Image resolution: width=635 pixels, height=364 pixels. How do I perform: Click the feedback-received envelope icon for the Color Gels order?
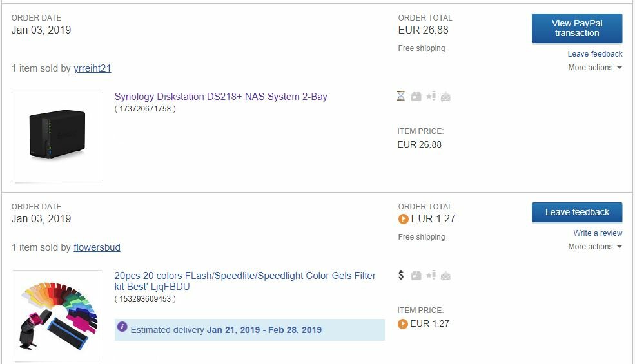pyautogui.click(x=445, y=276)
